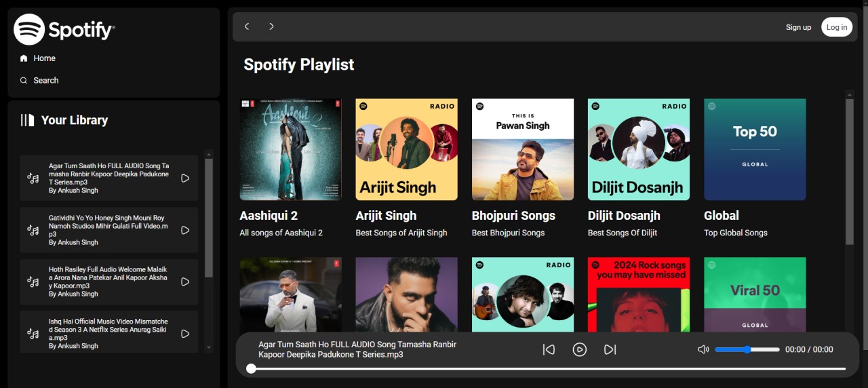Play Hoth Rasiley library song
868x388 pixels.
tap(185, 282)
